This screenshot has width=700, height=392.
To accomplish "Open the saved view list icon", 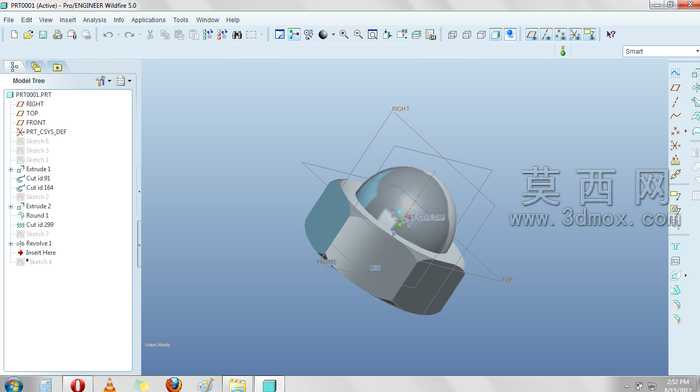I will (402, 34).
